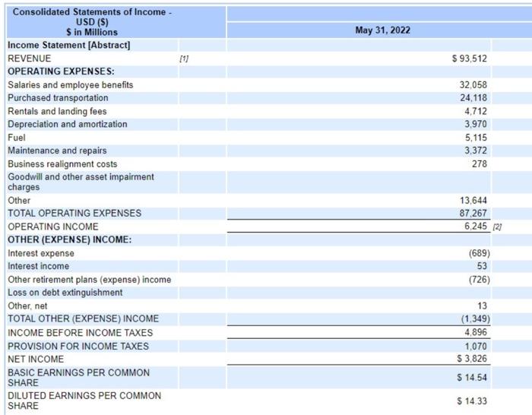Open footnote [1] beside REVENUE
This screenshot has height=415, width=532.
click(184, 59)
